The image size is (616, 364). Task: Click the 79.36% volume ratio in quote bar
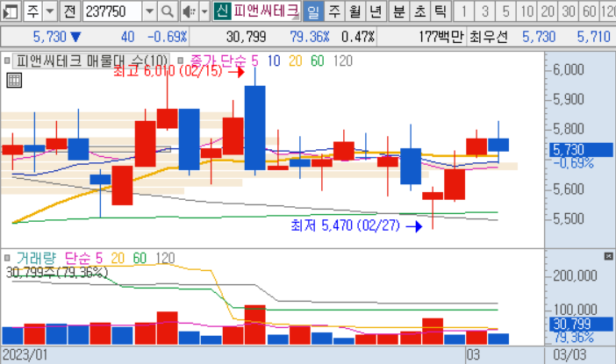pos(310,37)
